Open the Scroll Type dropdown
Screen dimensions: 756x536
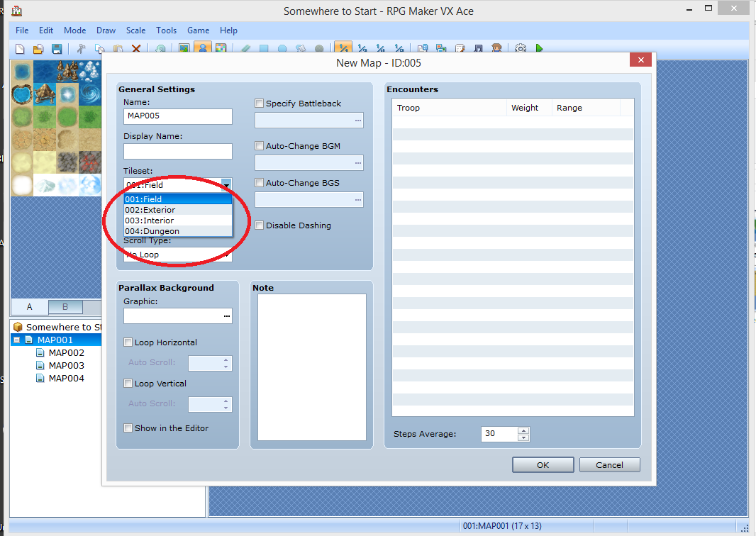226,255
